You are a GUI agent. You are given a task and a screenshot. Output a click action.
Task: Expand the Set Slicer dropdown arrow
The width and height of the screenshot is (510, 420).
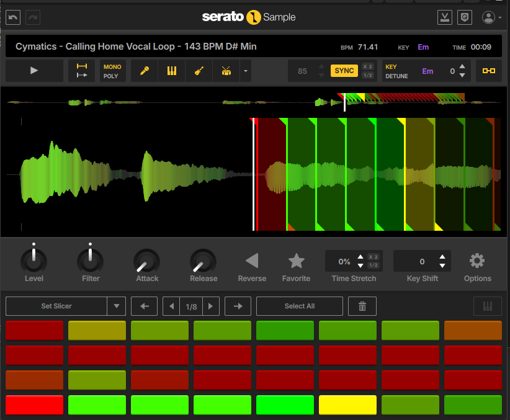point(117,306)
